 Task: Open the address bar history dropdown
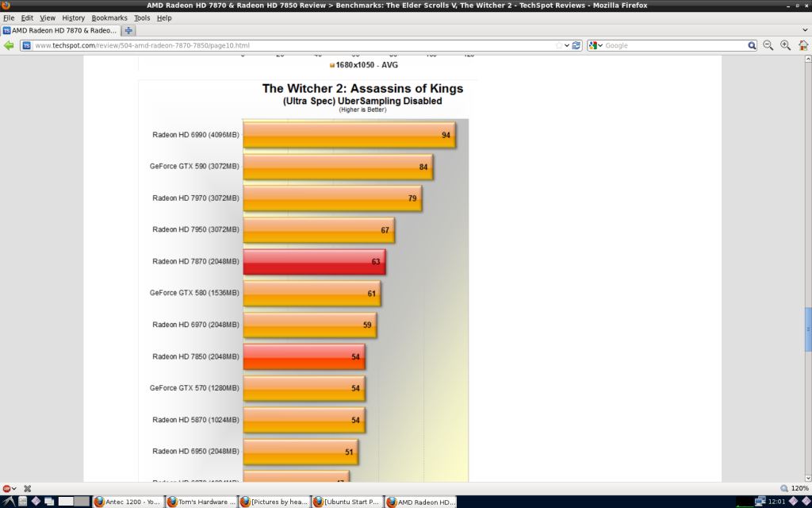[567, 45]
